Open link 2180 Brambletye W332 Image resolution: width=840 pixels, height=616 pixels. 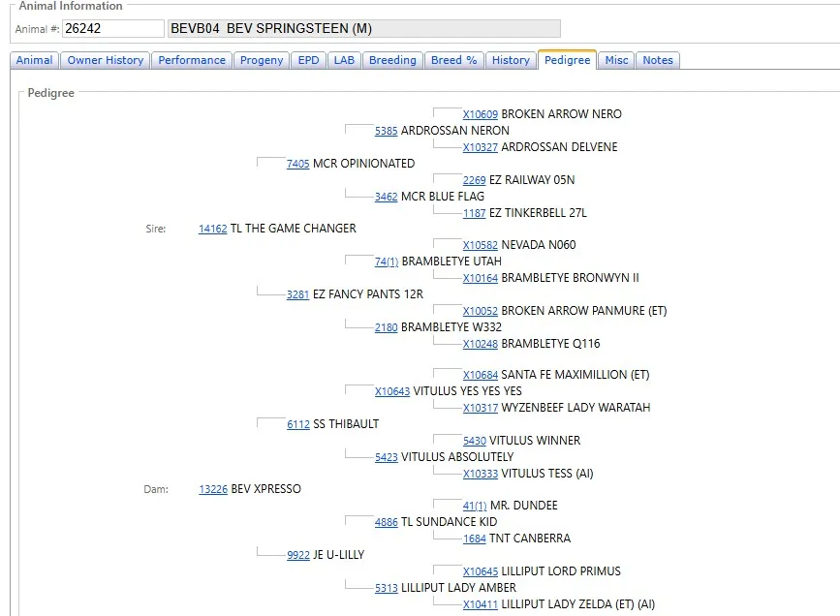click(x=386, y=327)
